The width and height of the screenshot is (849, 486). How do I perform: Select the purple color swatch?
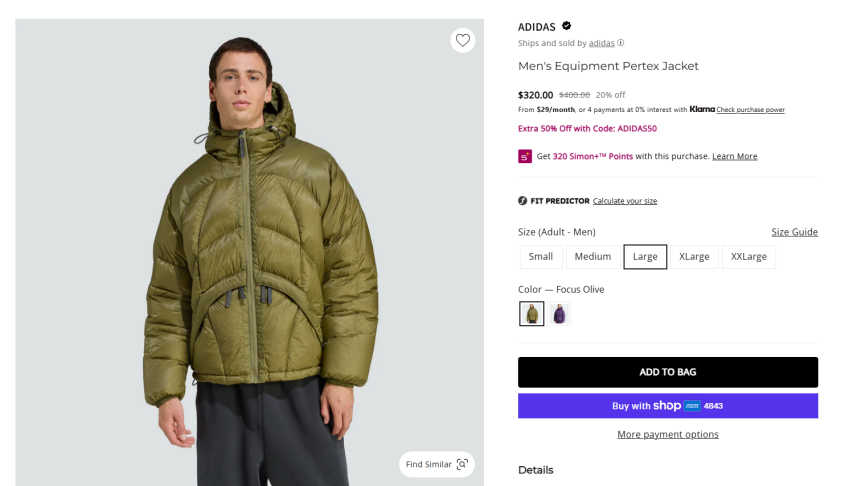tap(560, 314)
